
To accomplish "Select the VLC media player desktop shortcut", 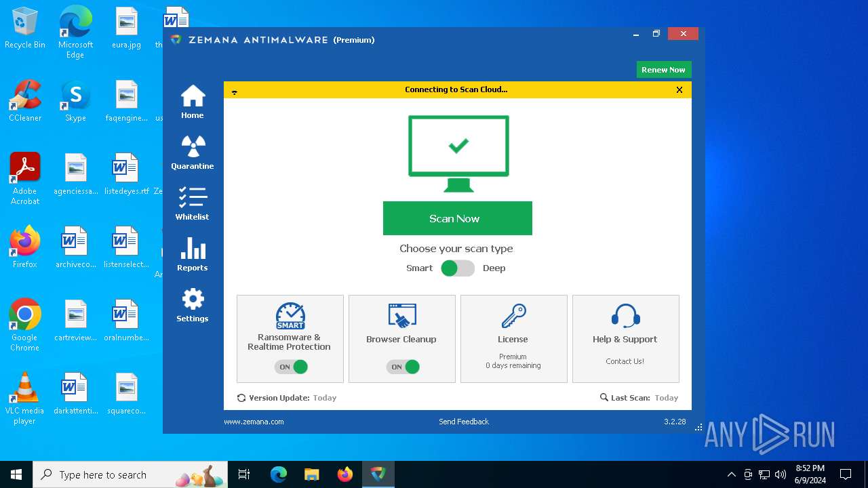I will click(25, 398).
